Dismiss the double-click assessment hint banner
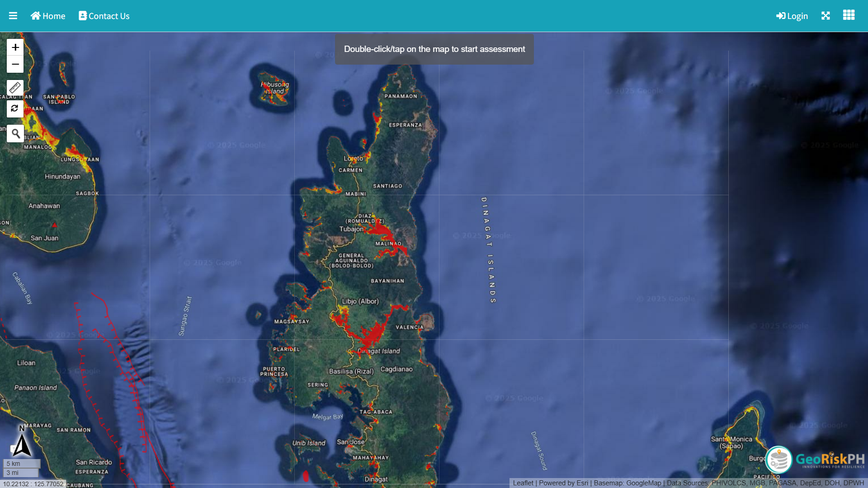The width and height of the screenshot is (868, 488). [x=434, y=49]
